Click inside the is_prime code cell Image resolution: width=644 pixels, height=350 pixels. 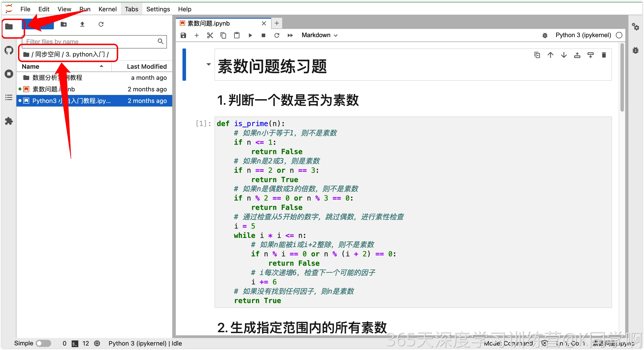(413, 212)
